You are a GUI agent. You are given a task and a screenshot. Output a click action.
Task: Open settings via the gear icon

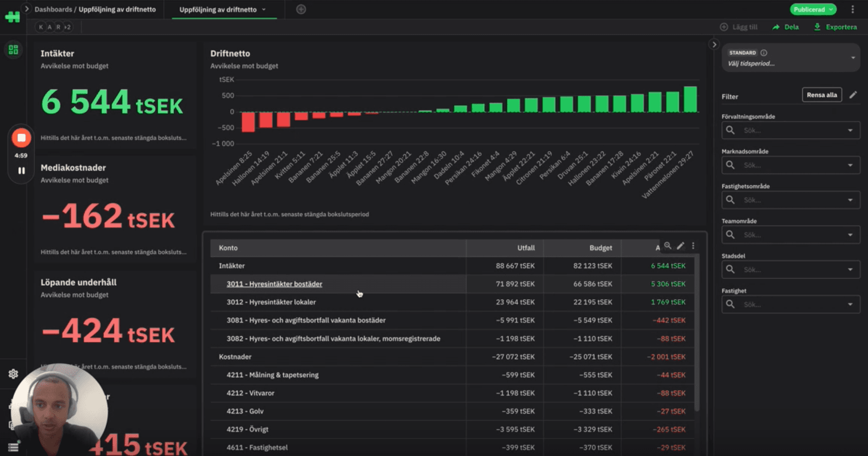tap(14, 373)
